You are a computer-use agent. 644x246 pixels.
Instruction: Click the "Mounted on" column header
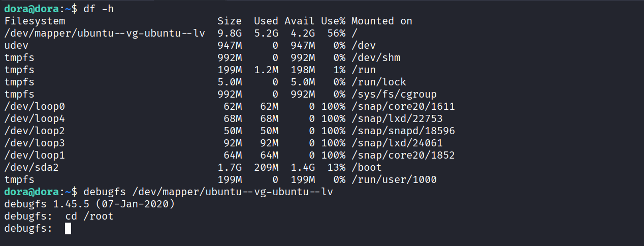point(381,21)
